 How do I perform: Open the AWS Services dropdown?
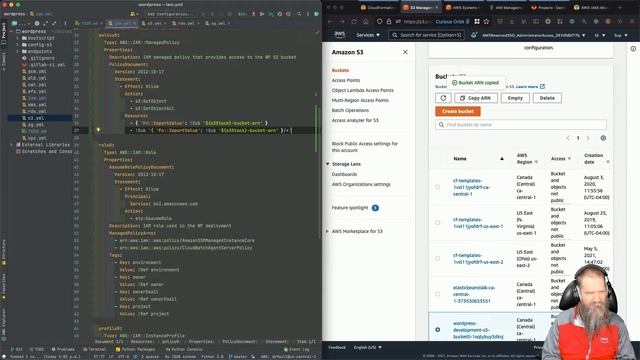coord(368,35)
